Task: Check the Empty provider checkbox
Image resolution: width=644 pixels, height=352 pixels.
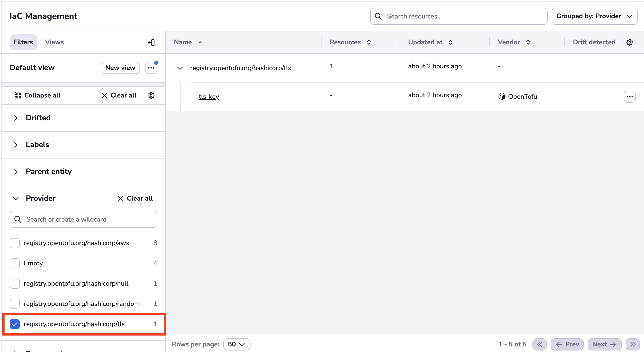Action: pos(15,263)
